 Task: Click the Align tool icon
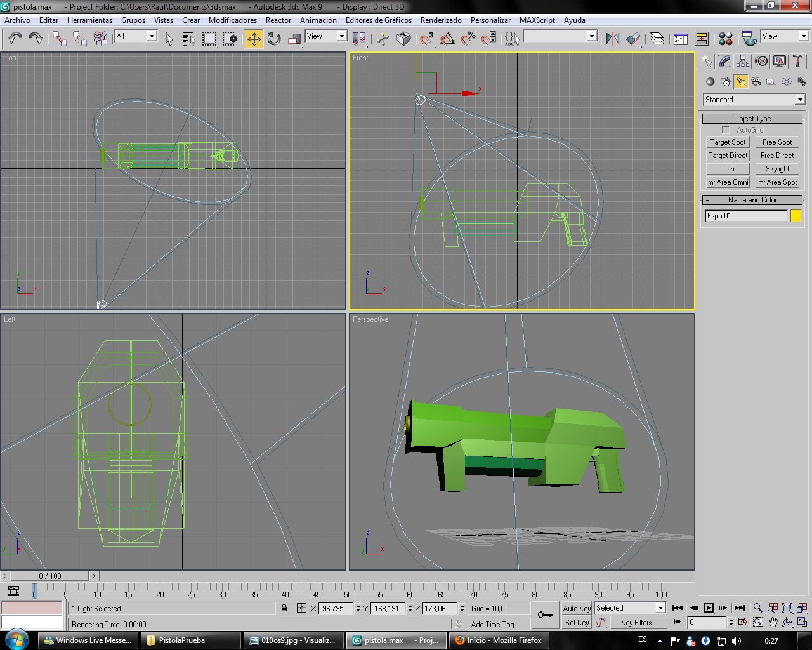(x=633, y=39)
